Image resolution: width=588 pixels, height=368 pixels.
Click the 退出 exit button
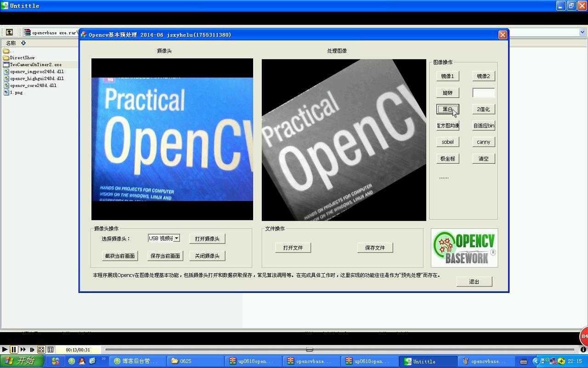tap(474, 282)
